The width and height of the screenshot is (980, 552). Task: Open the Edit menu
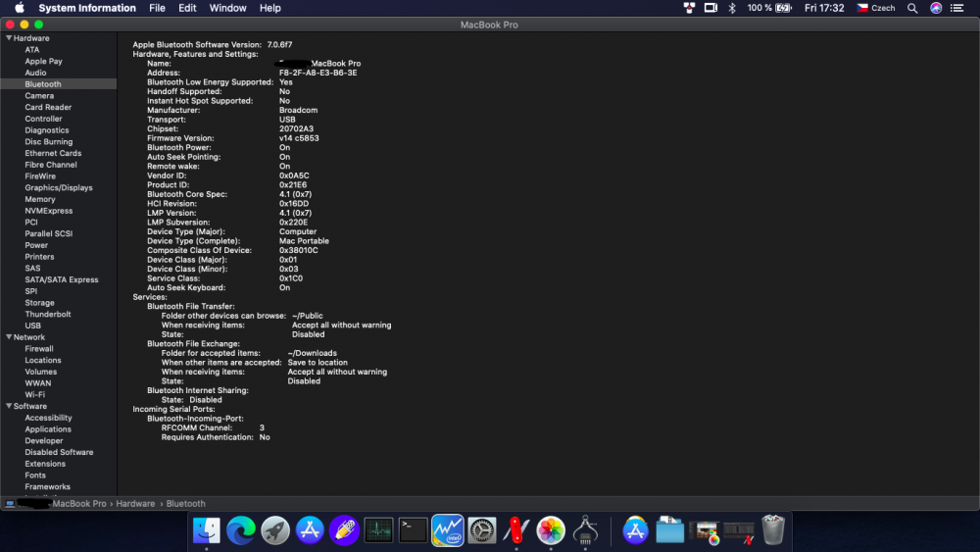(x=187, y=8)
